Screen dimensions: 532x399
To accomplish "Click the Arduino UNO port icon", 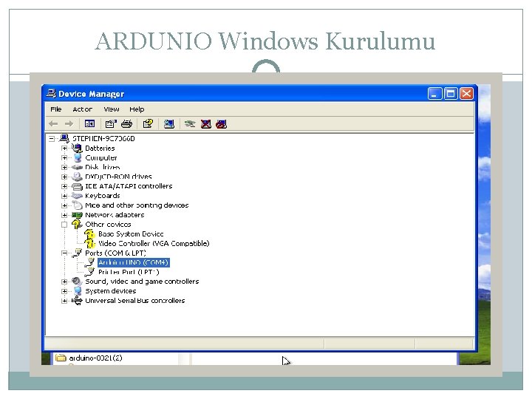I will pyautogui.click(x=90, y=262).
